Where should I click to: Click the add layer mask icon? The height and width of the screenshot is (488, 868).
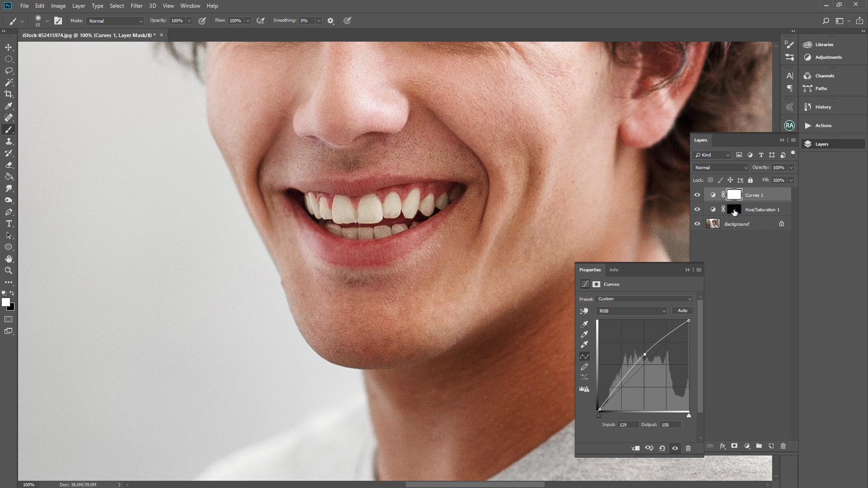[x=735, y=446]
